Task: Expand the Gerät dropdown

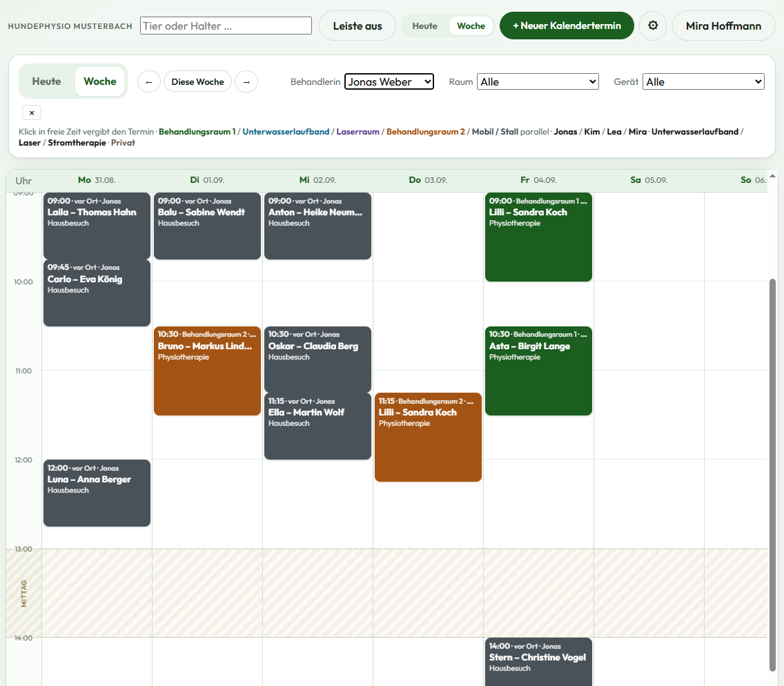Action: pos(703,81)
